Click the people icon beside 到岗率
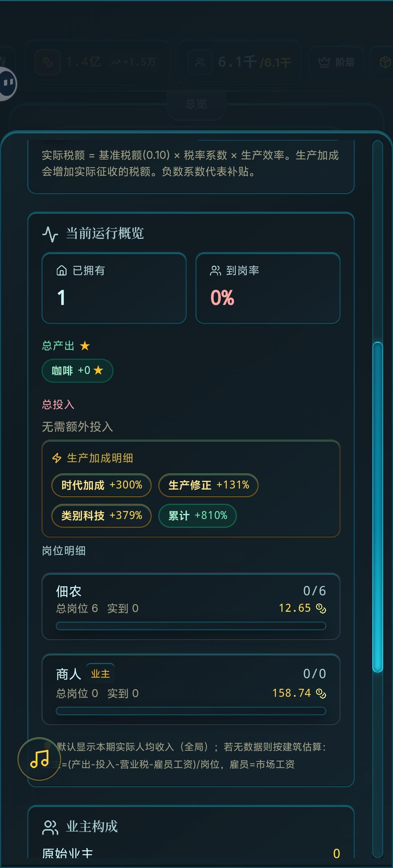 coord(215,270)
